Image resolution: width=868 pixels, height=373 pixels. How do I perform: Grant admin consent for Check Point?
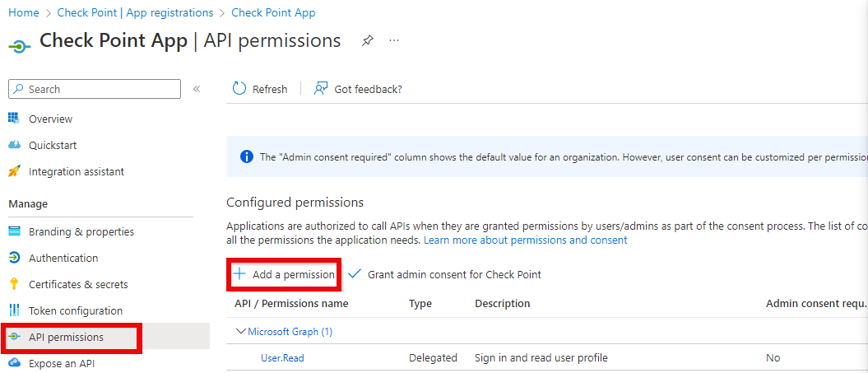click(445, 274)
